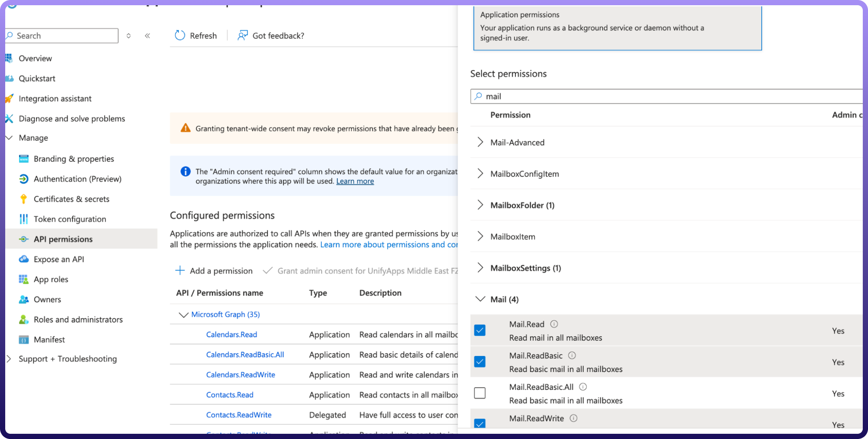
Task: Open the Learn more link in info banner
Action: pos(355,181)
